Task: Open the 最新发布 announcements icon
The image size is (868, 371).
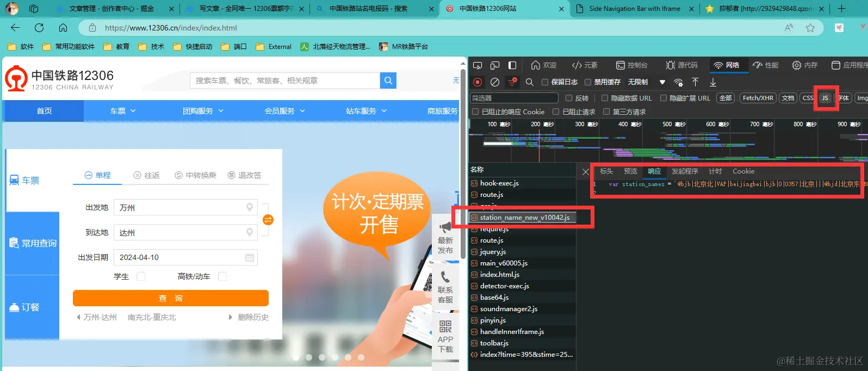Action: coord(445,227)
